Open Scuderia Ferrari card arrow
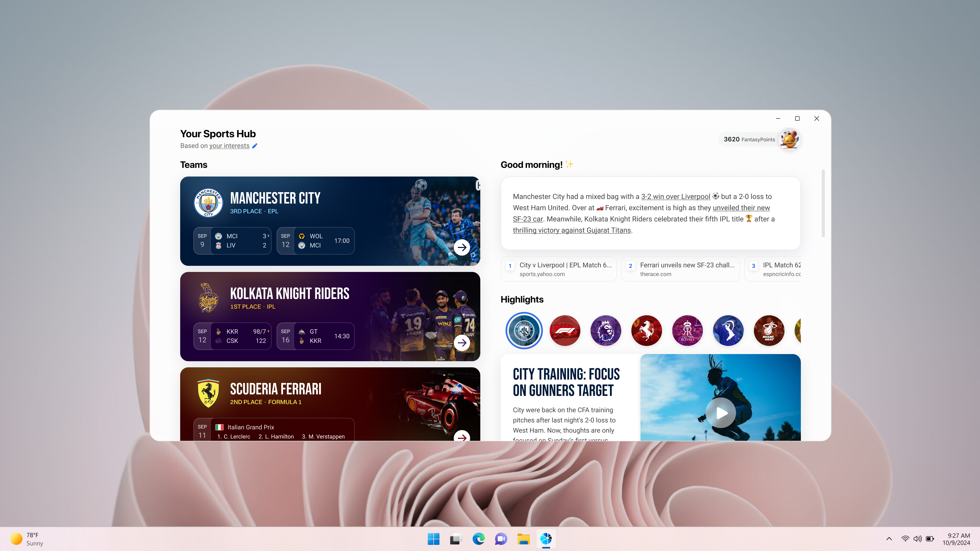Viewport: 980px width, 551px height. point(462,436)
